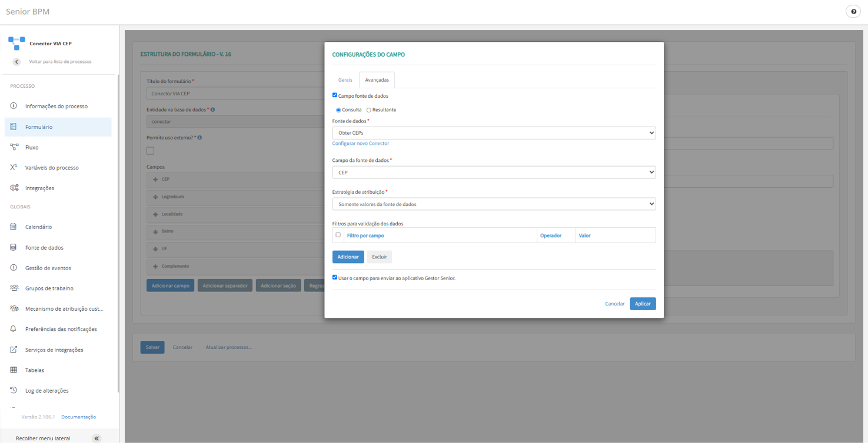Image resolution: width=868 pixels, height=445 pixels.
Task: Click the Entidade na base de dados input
Action: (235, 122)
